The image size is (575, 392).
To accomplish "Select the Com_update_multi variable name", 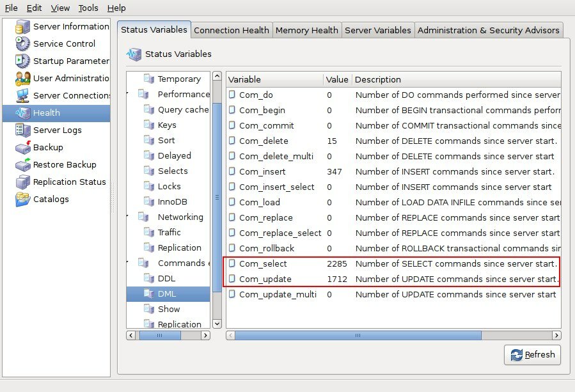I will tap(278, 294).
